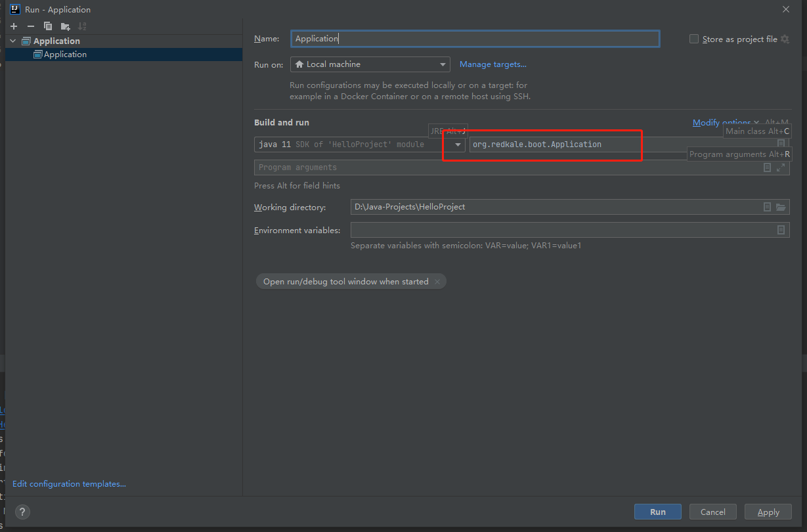This screenshot has height=532, width=807.
Task: Remove the Open run/debug tool window tag
Action: pos(437,282)
